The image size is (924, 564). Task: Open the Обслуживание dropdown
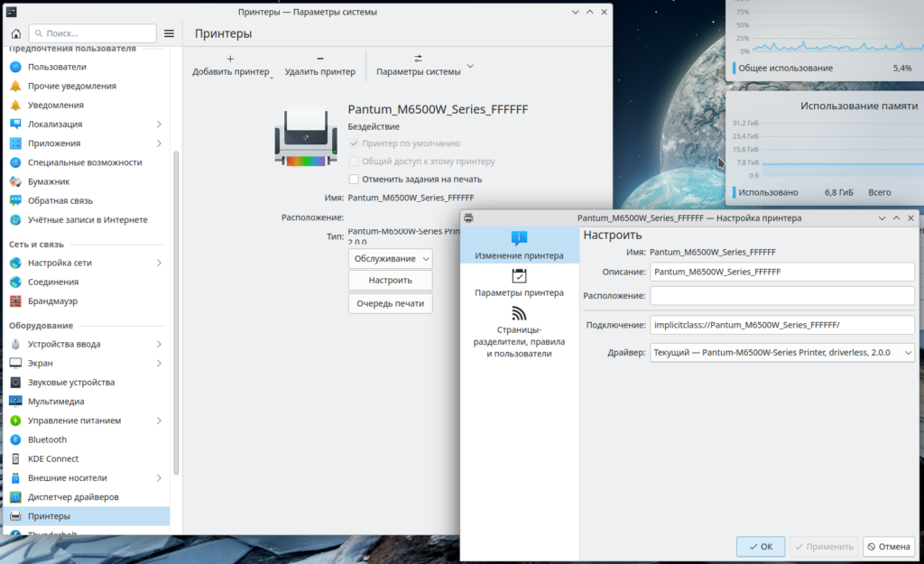(x=390, y=258)
